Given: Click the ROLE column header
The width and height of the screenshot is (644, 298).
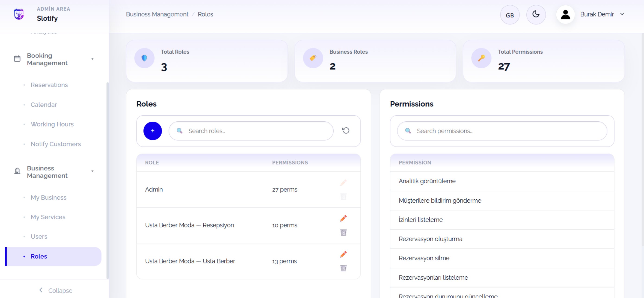Looking at the screenshot, I should [x=152, y=163].
